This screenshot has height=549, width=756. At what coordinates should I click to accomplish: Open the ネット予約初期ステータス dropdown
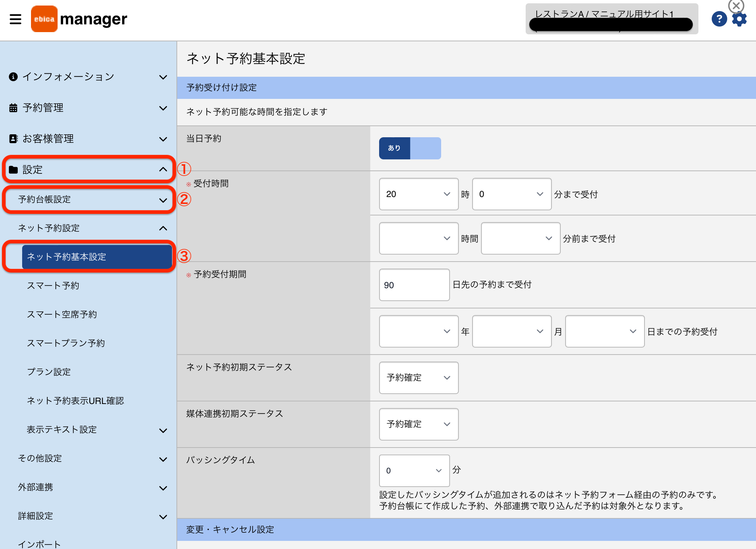coord(419,378)
